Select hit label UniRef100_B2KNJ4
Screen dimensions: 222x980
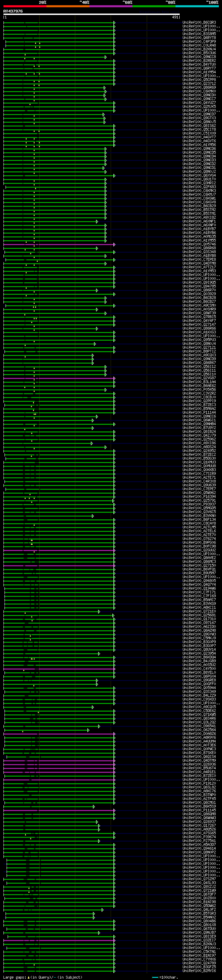click(x=199, y=49)
